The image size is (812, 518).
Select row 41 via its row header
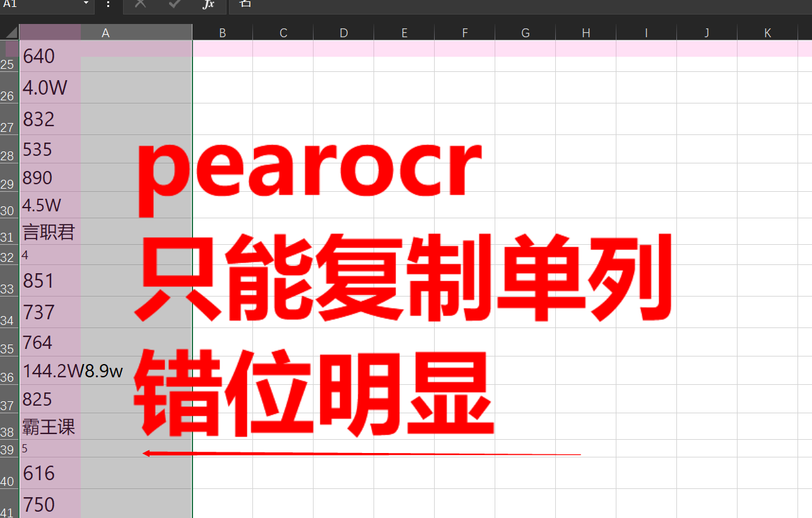coord(9,504)
